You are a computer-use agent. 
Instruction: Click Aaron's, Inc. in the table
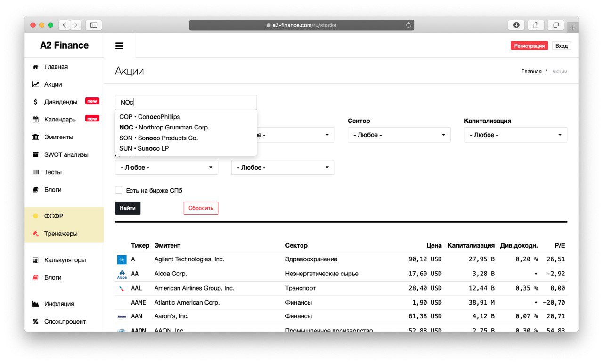(171, 316)
